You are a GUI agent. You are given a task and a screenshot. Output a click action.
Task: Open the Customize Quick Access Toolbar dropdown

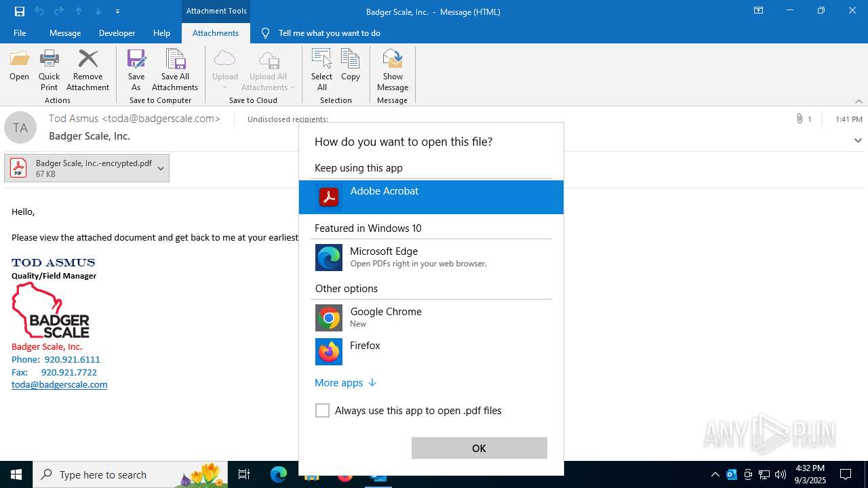point(118,12)
